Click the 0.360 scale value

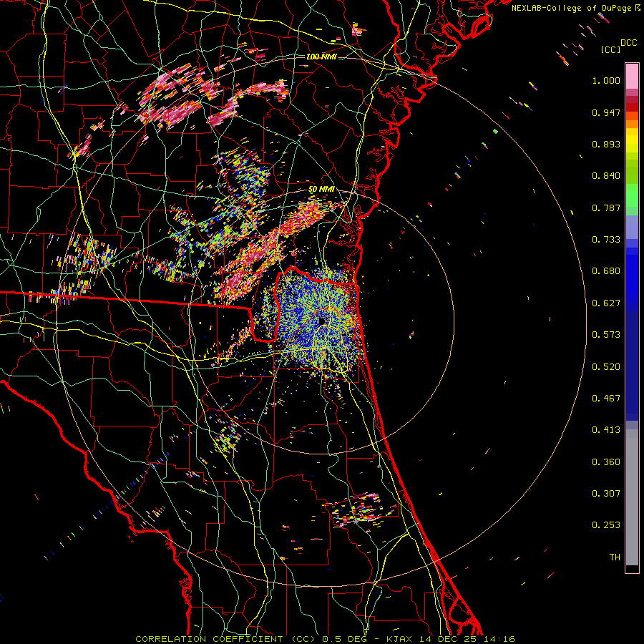pyautogui.click(x=606, y=462)
